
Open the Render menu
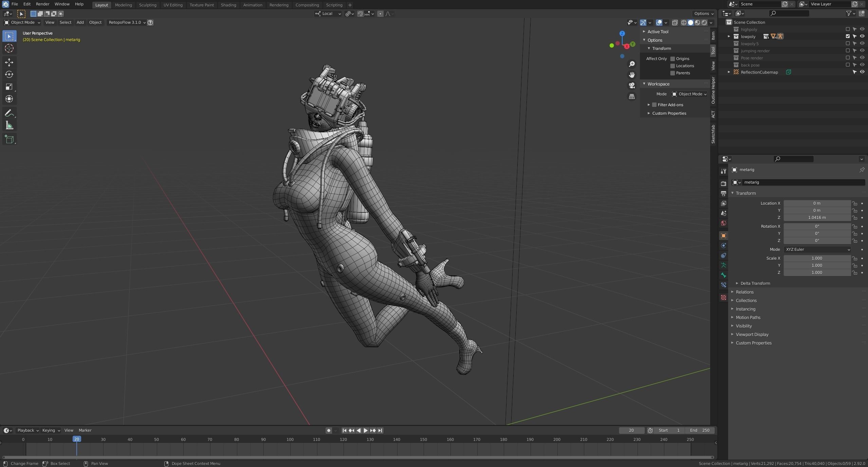pos(42,4)
